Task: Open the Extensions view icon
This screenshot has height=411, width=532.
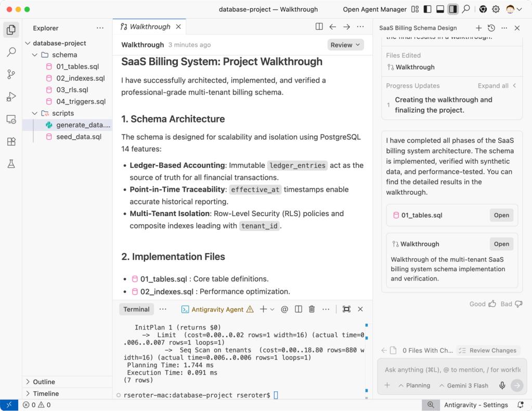Action: [x=11, y=141]
